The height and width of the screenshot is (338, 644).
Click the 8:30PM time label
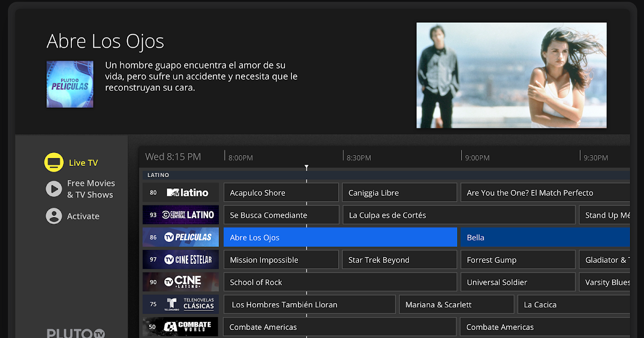(359, 158)
